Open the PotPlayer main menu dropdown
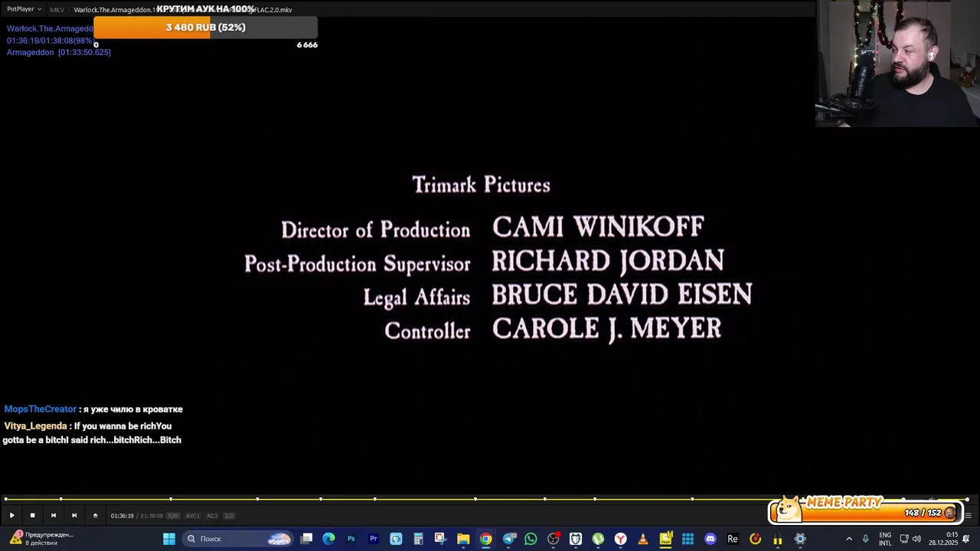The image size is (980, 551). [x=24, y=9]
